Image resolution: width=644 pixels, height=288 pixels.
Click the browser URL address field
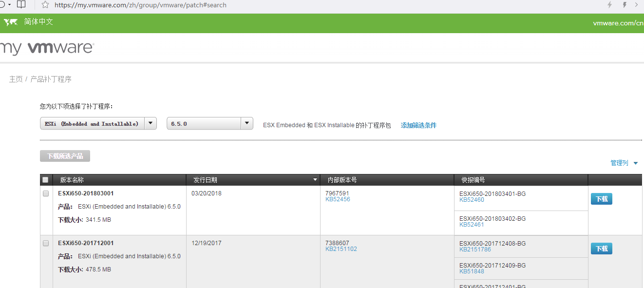[x=292, y=5]
